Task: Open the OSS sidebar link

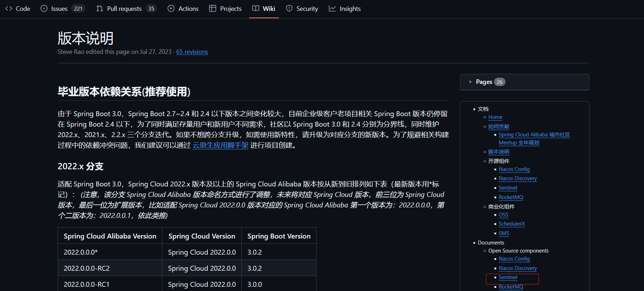Action: (503, 215)
